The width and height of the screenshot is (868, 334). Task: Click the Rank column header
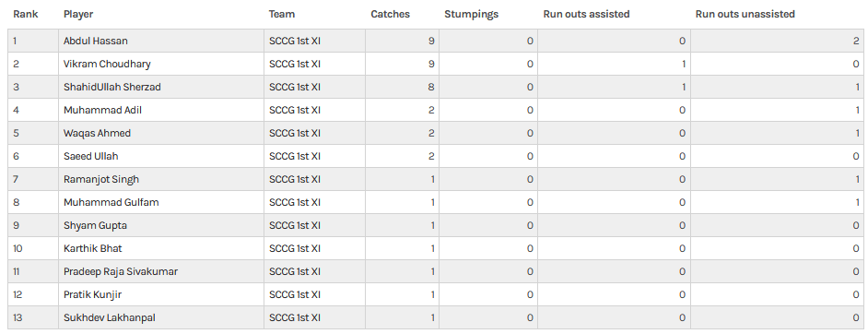point(26,15)
